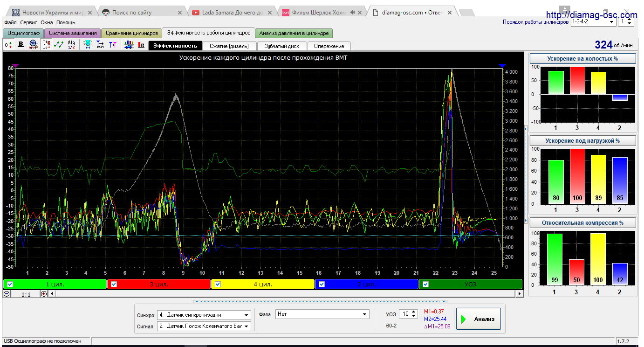Click the T markers toolbar icon
The width and height of the screenshot is (644, 347).
112,45
